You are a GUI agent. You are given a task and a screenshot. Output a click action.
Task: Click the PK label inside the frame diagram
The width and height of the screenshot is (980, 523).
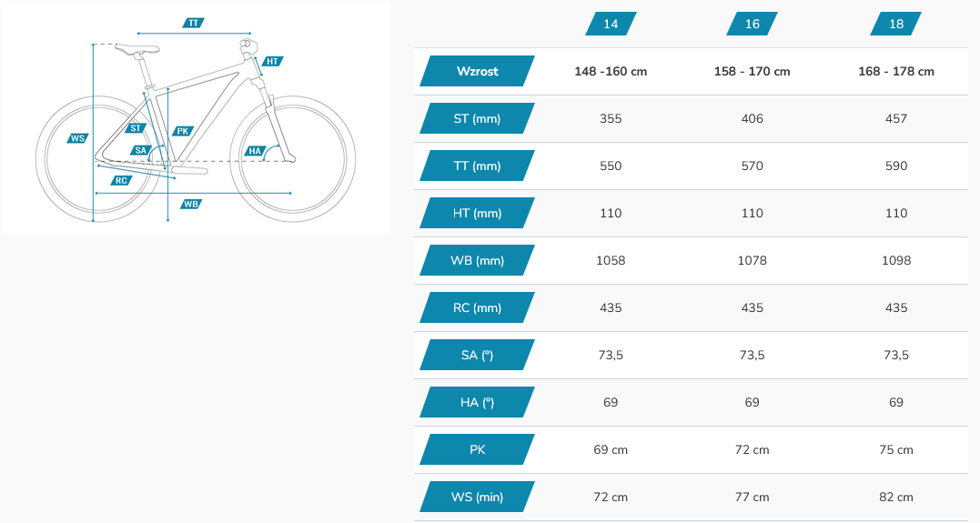pyautogui.click(x=182, y=131)
